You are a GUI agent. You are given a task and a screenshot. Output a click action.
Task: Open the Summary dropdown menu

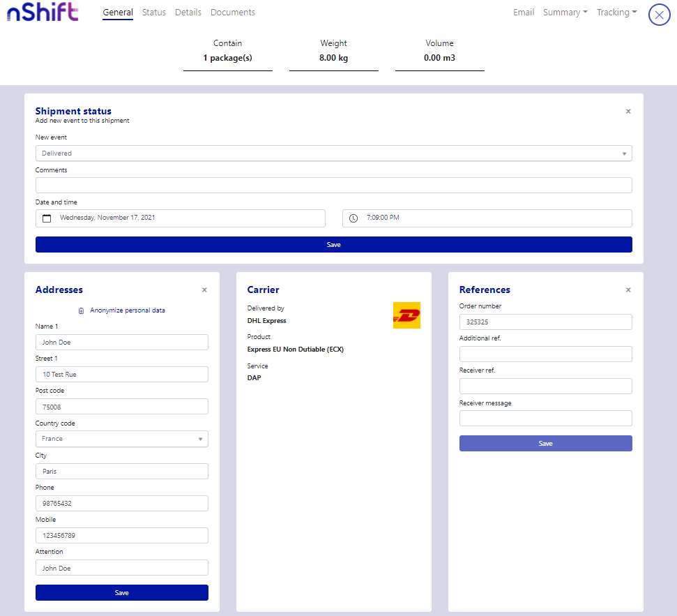tap(565, 13)
